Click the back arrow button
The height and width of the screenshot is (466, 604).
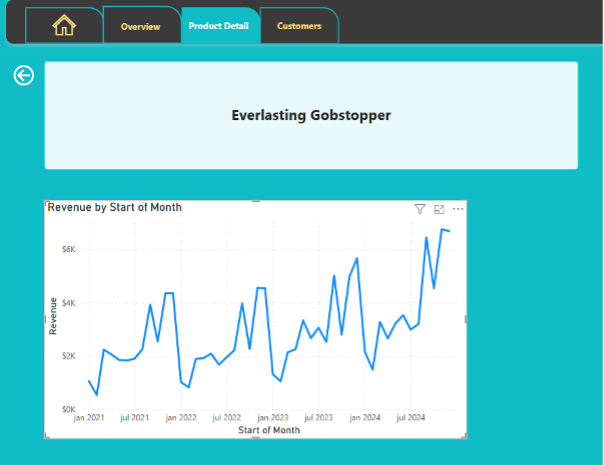coord(23,75)
